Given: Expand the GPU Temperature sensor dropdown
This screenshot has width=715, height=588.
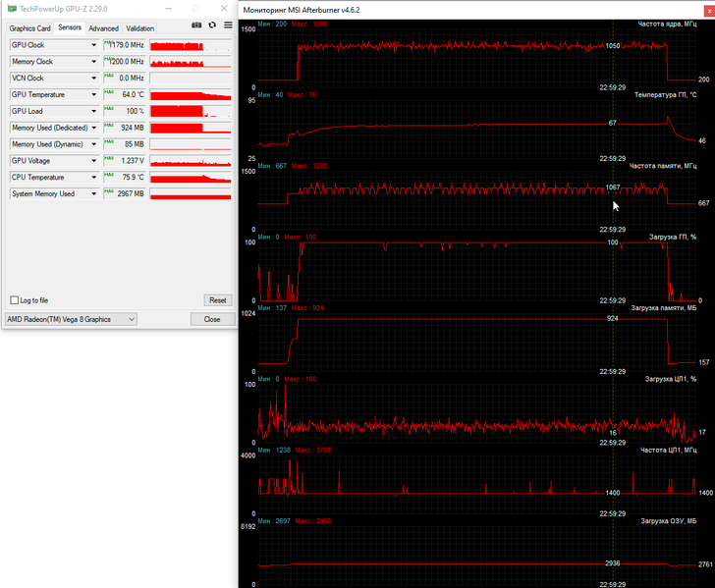Looking at the screenshot, I should 94,95.
